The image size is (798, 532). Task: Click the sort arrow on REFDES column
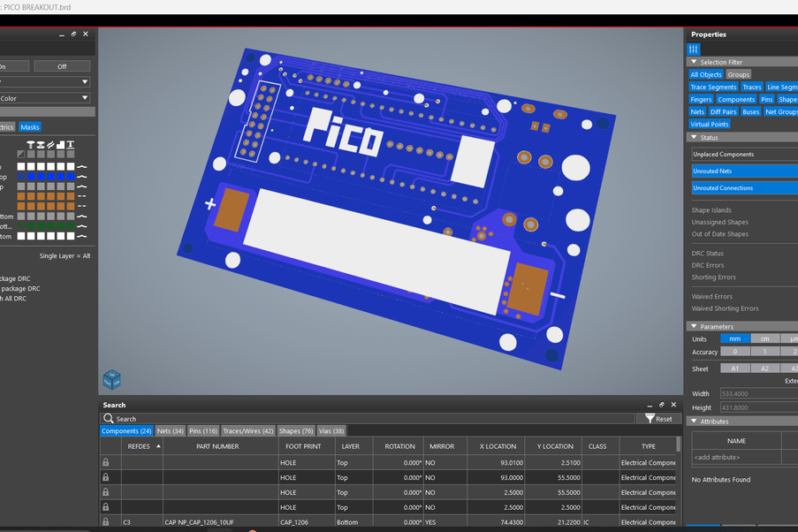tap(158, 446)
